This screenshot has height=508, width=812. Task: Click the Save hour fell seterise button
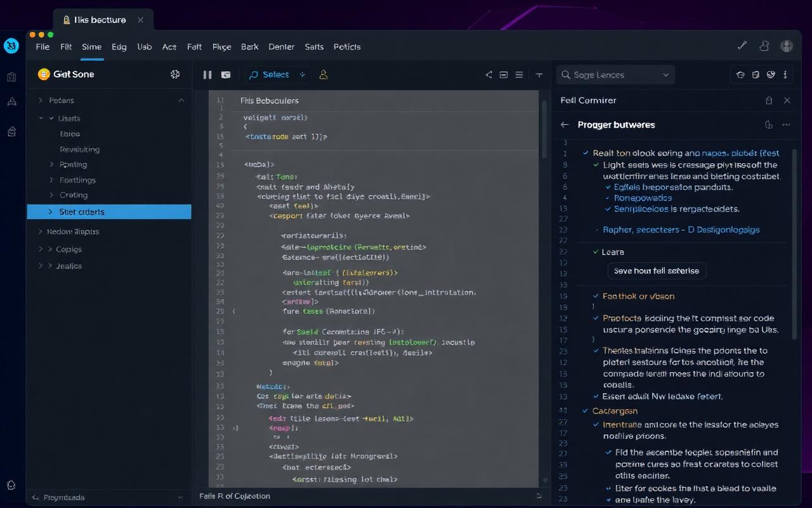point(657,271)
